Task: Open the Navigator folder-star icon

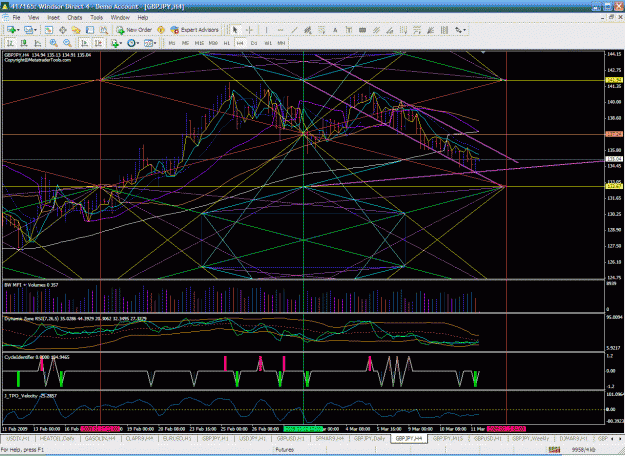Action: point(76,30)
